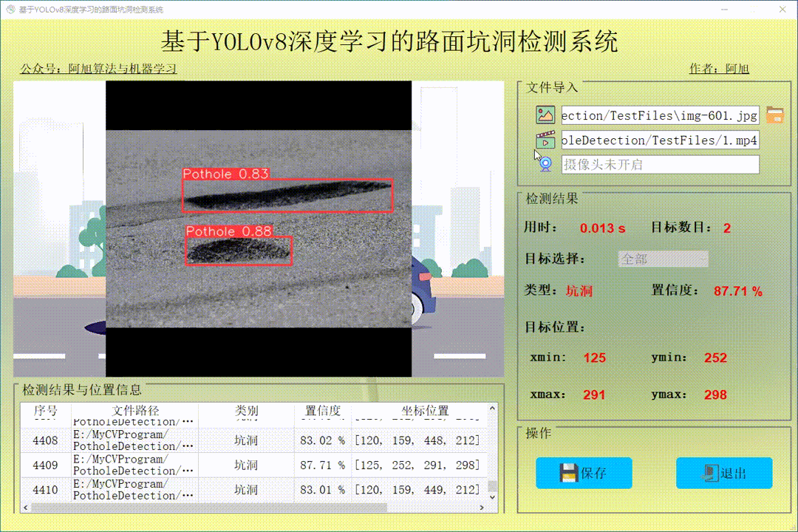This screenshot has width=798, height=532.
Task: Click the video clapperboard import icon
Action: (545, 140)
